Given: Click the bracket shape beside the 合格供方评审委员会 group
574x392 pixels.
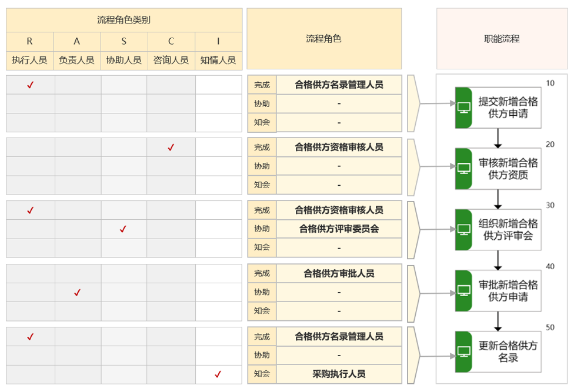Looking at the screenshot, I should (413, 230).
